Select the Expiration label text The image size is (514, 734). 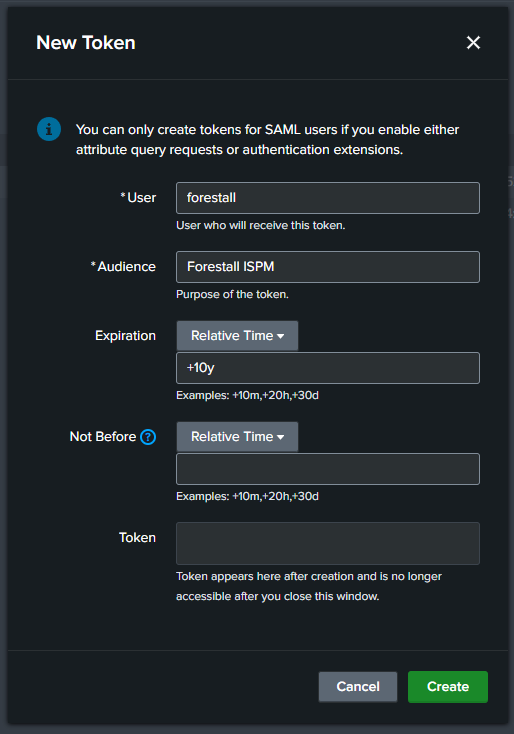125,336
